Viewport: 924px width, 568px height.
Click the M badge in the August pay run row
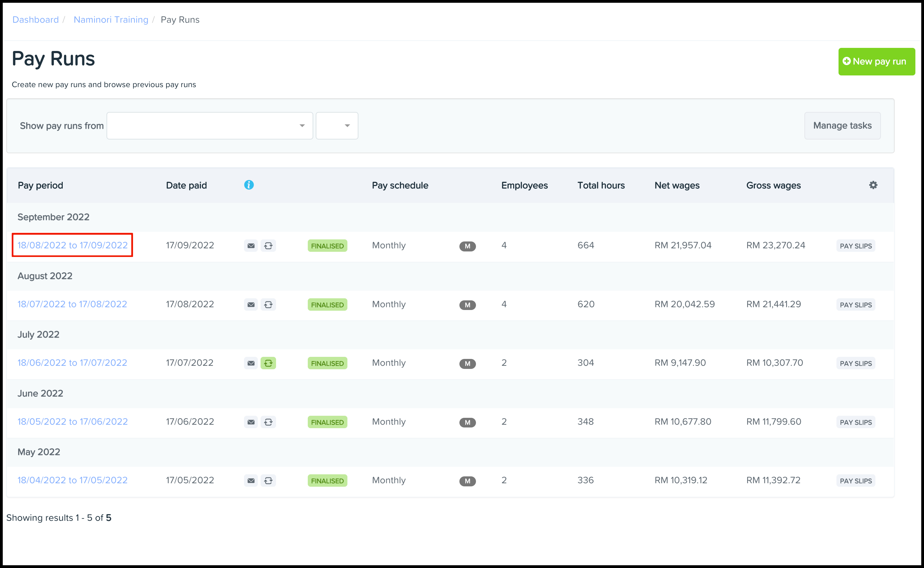click(467, 304)
